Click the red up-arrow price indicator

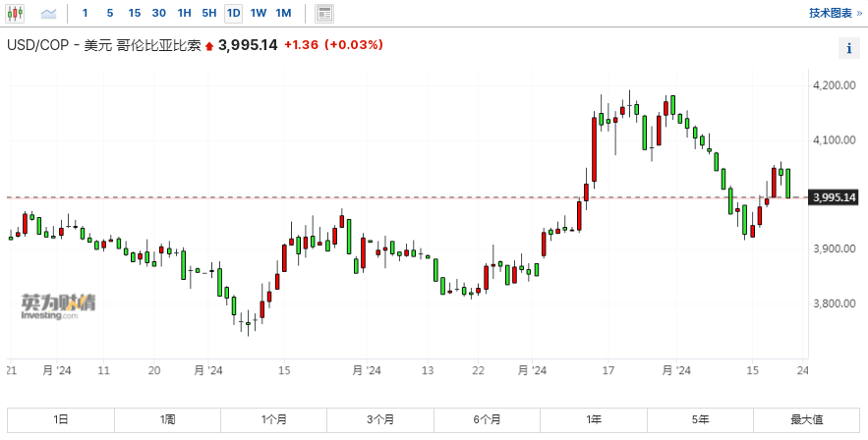pyautogui.click(x=208, y=46)
